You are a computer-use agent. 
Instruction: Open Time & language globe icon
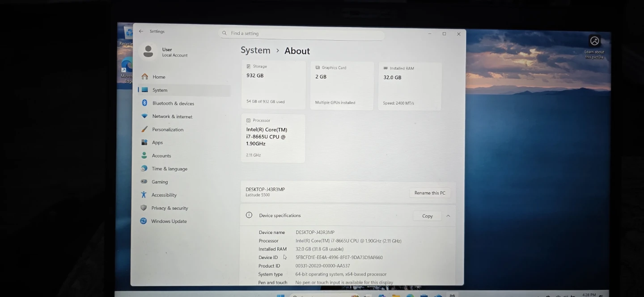tap(144, 168)
